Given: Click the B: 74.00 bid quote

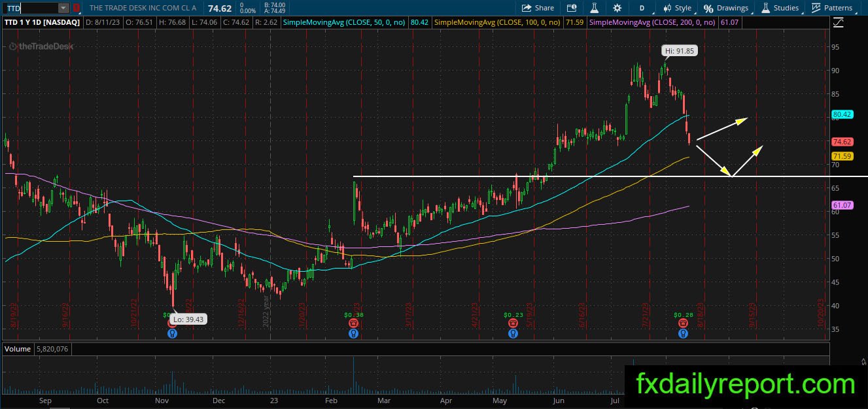Looking at the screenshot, I should click(x=275, y=5).
